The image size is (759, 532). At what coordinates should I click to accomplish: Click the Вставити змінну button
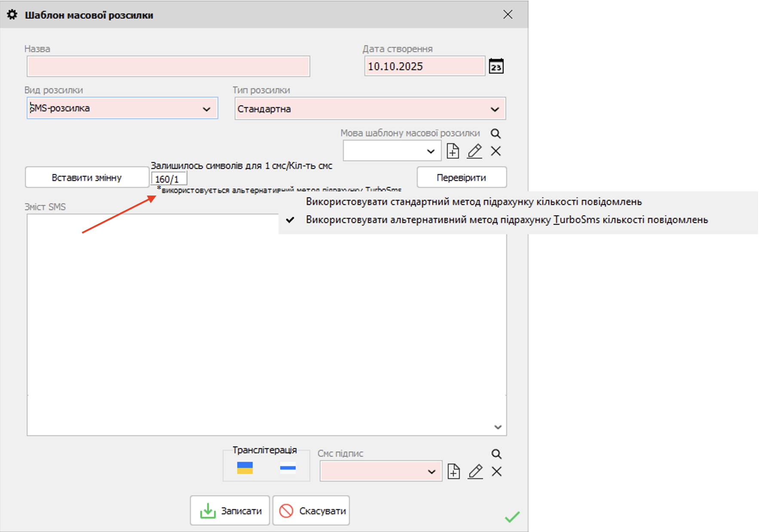87,177
